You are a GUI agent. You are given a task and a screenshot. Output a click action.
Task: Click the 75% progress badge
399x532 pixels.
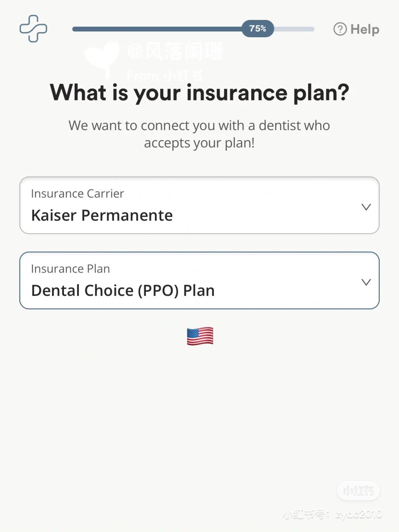tap(258, 28)
